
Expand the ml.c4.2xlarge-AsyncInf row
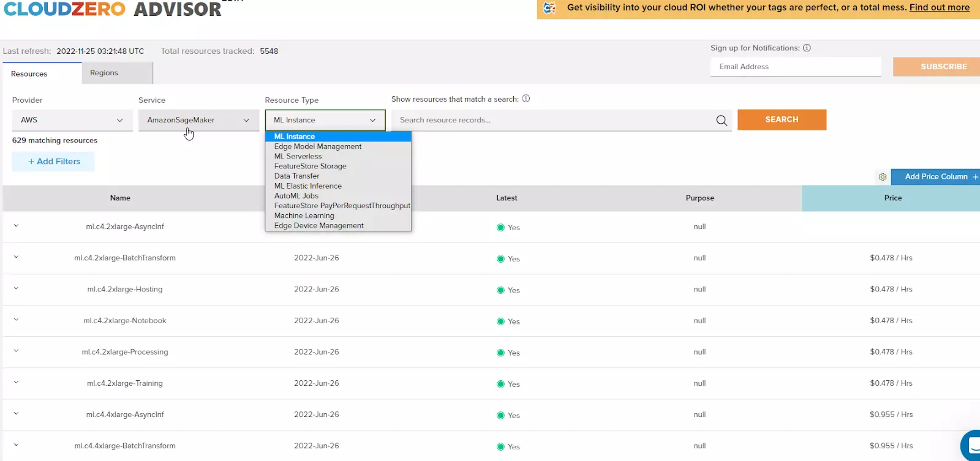pyautogui.click(x=16, y=226)
